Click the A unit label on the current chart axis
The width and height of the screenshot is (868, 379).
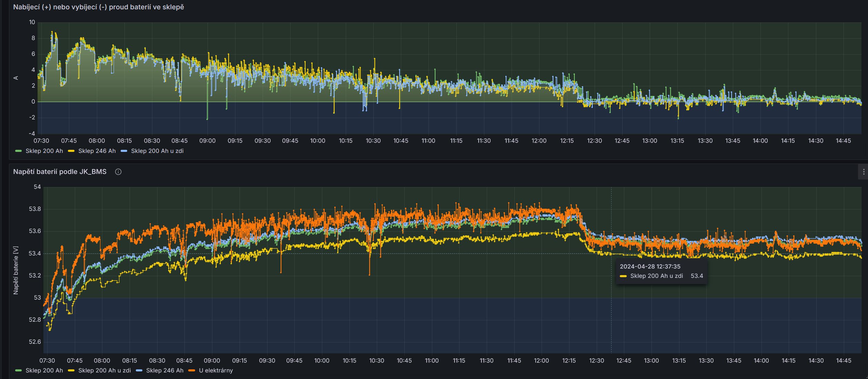click(16, 78)
